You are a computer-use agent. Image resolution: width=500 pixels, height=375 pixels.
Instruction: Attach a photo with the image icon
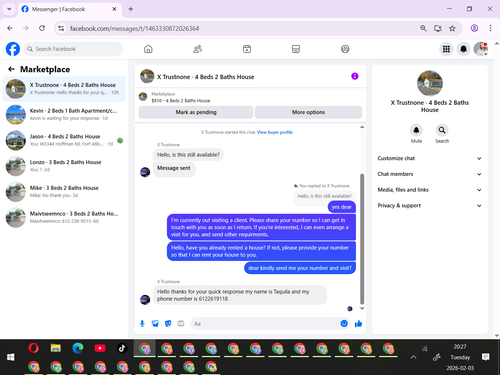coord(155,323)
